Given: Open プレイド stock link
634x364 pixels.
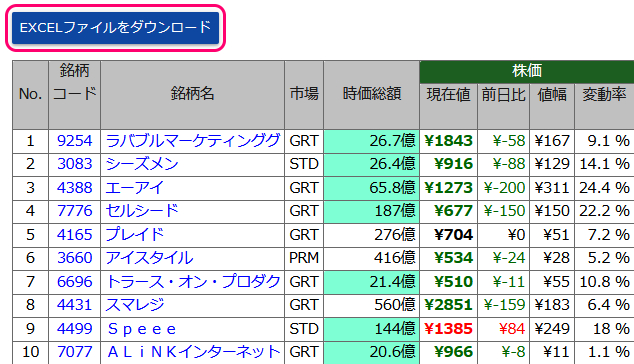Looking at the screenshot, I should pos(134,235).
